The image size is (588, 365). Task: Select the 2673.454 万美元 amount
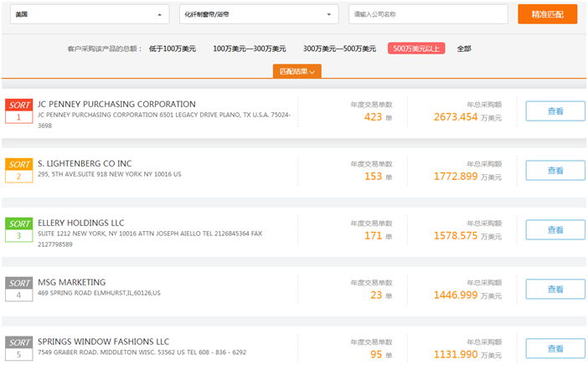click(467, 117)
